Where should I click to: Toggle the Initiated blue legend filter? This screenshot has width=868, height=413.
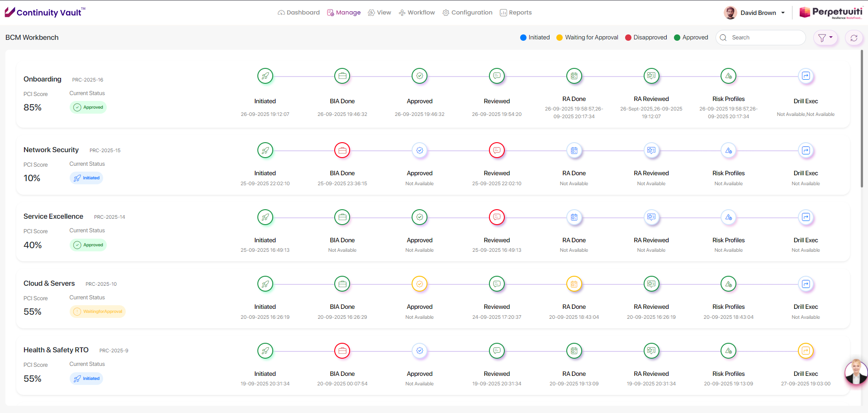click(x=535, y=38)
